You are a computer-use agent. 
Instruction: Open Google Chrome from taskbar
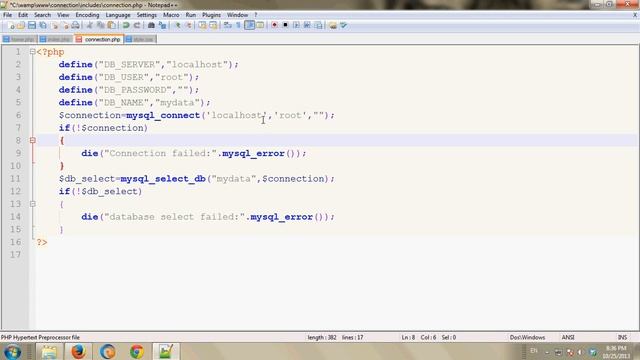tap(137, 352)
